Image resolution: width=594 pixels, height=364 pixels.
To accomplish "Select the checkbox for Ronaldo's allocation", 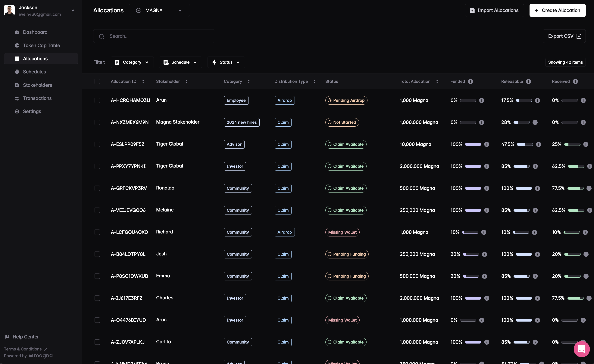I will [97, 188].
